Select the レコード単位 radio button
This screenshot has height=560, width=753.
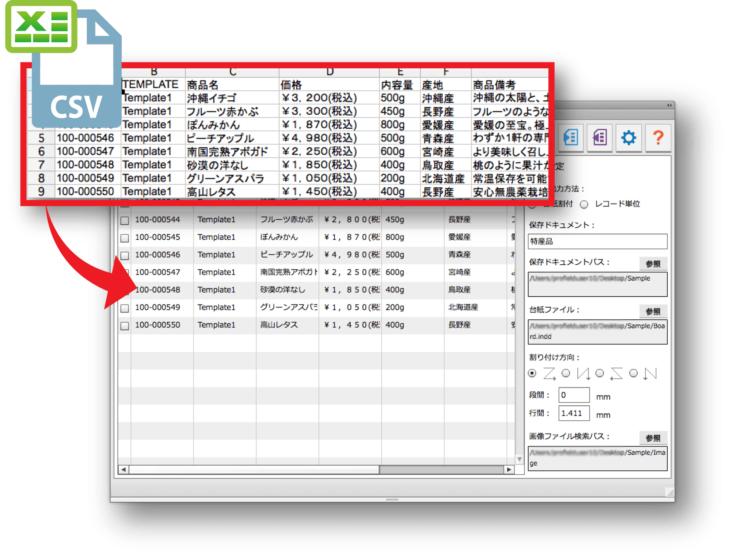[x=584, y=204]
